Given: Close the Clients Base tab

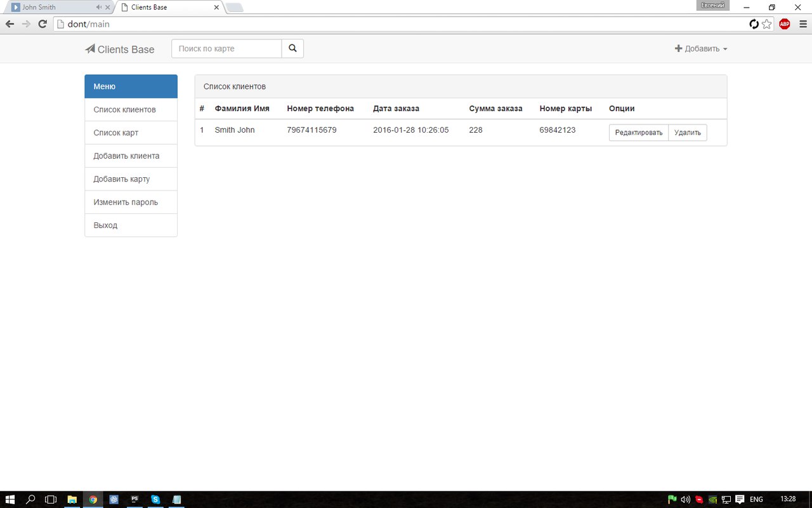Looking at the screenshot, I should pos(216,8).
